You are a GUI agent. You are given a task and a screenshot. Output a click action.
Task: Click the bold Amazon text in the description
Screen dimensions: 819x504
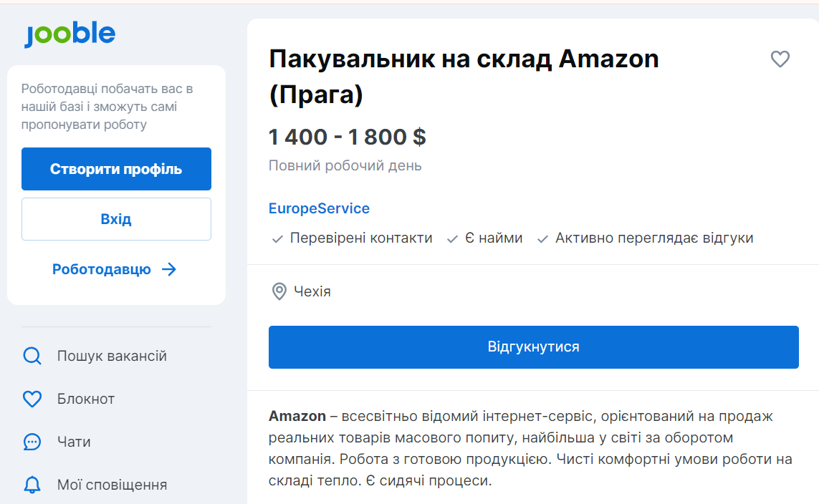click(294, 416)
